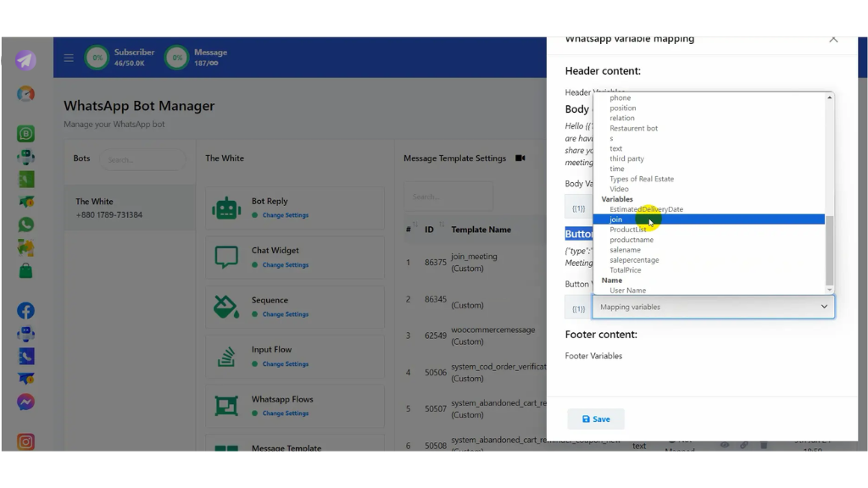Image resolution: width=868 pixels, height=488 pixels.
Task: Click the paper-plane logo in the sidebar
Action: tap(25, 60)
